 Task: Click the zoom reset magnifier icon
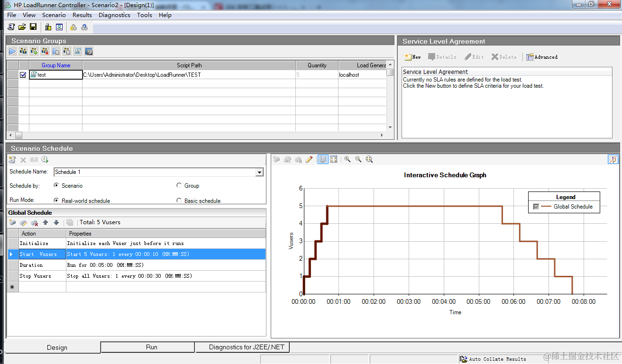[369, 160]
